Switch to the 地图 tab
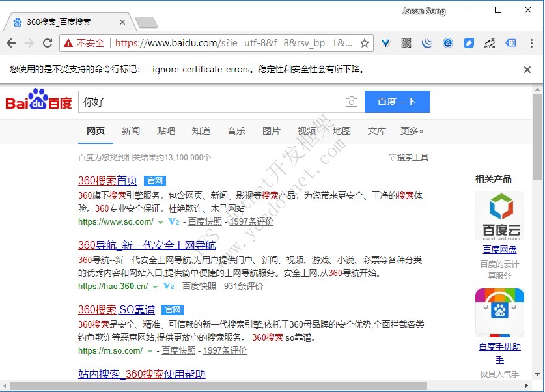This screenshot has width=545, height=392. click(342, 131)
